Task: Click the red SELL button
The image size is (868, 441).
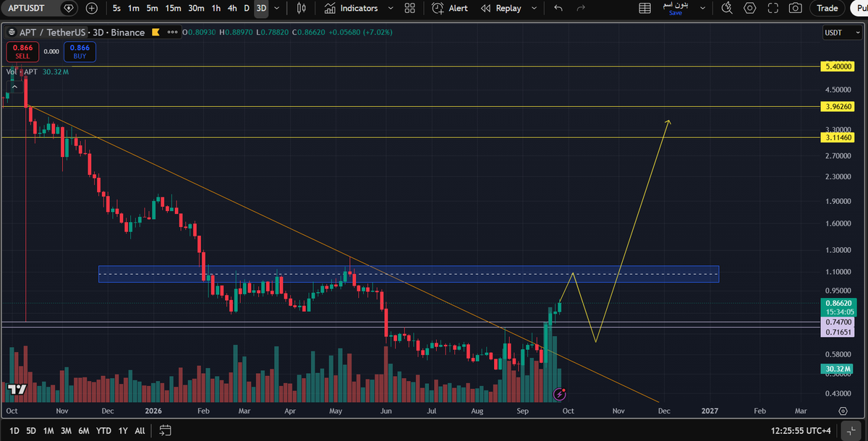Action: pos(22,51)
